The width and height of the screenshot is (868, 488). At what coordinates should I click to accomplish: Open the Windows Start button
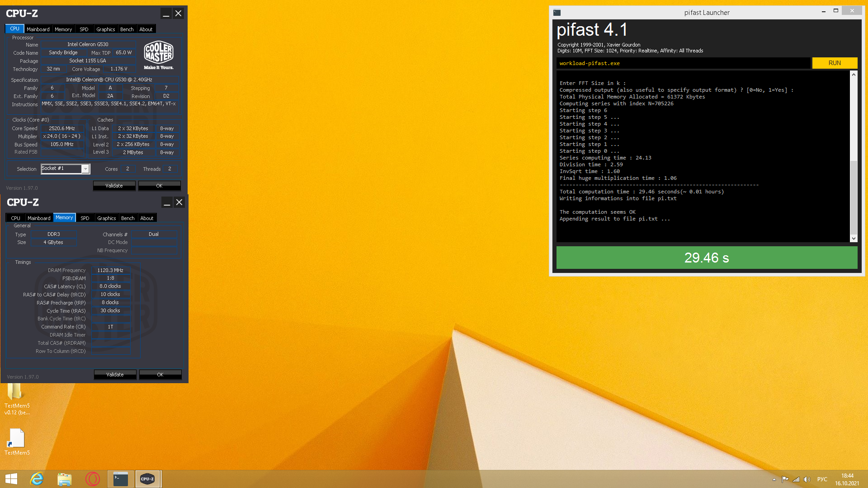[x=11, y=479]
